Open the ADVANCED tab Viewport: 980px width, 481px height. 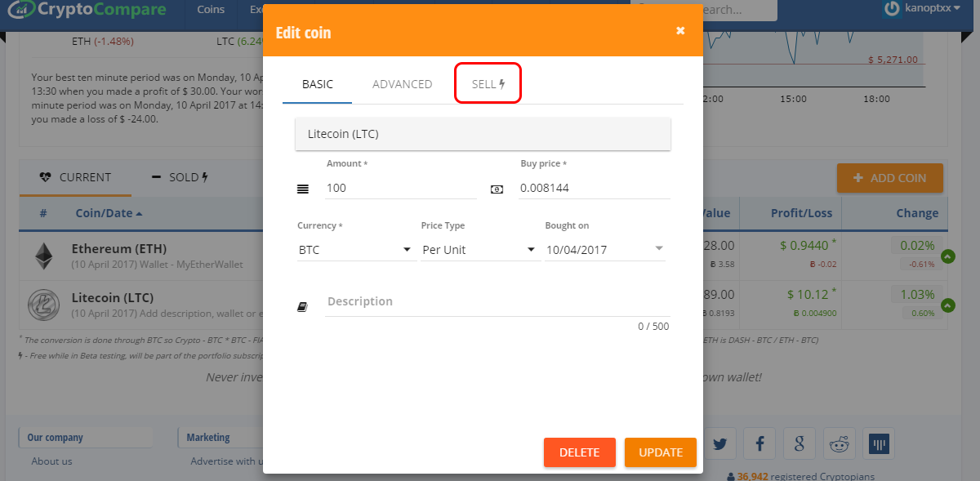tap(403, 84)
